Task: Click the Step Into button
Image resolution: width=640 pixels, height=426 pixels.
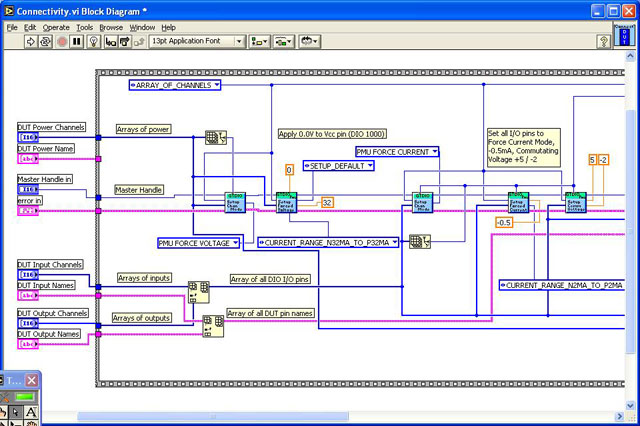Action: point(111,41)
